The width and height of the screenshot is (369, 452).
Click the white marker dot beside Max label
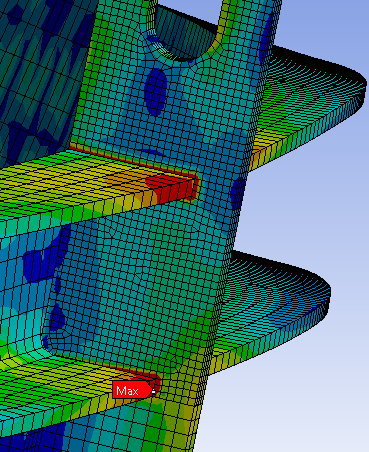point(153,392)
